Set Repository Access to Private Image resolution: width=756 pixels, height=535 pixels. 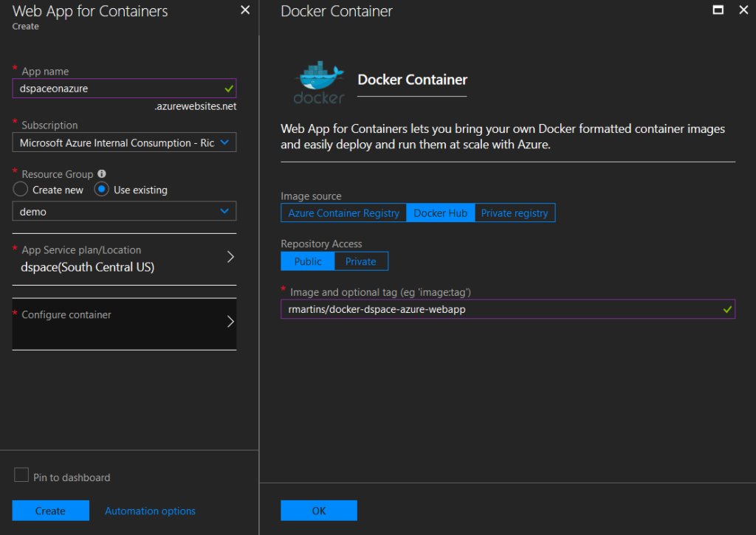(x=360, y=261)
